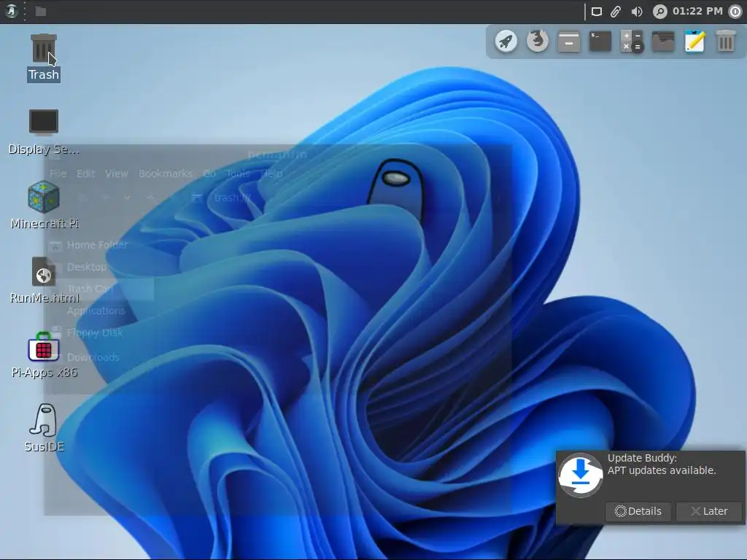The height and width of the screenshot is (560, 747).
Task: Open Bookmarks menu in faded file manager
Action: pos(166,174)
